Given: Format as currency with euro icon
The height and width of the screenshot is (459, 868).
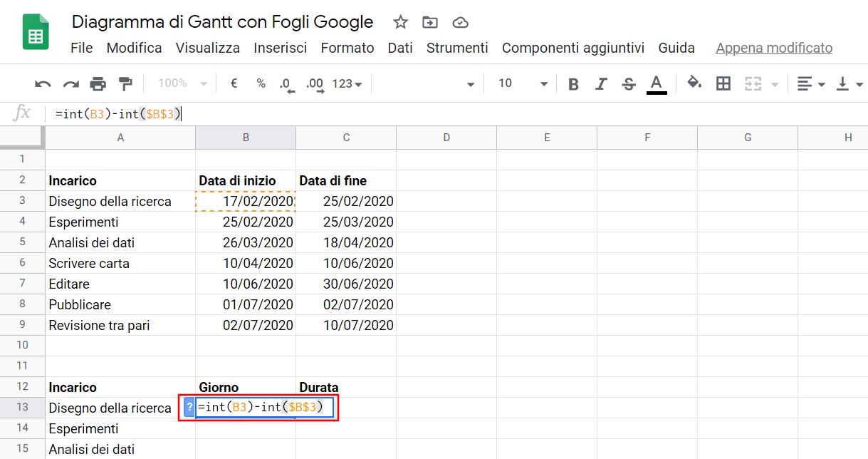Looking at the screenshot, I should pyautogui.click(x=234, y=83).
